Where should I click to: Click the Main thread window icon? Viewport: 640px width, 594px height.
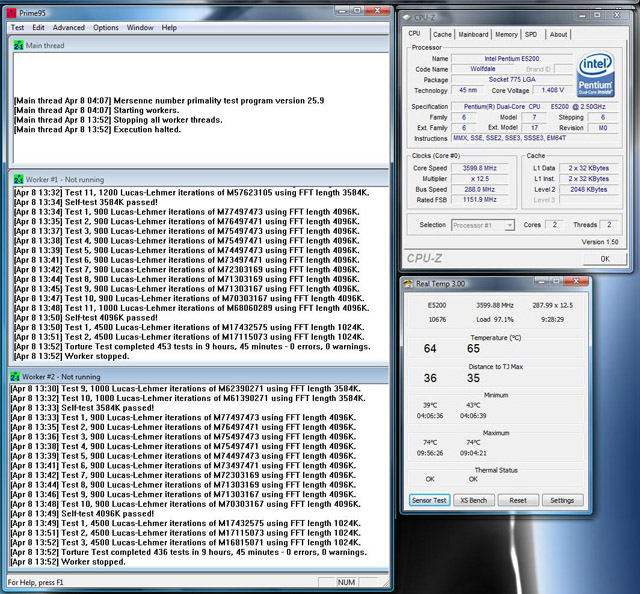(x=18, y=45)
